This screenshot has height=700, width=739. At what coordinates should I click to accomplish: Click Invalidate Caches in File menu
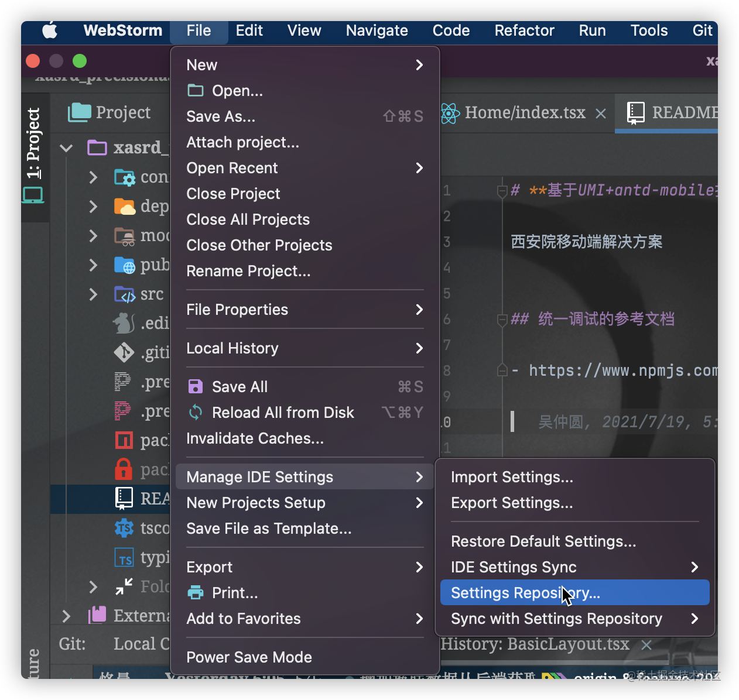(255, 438)
